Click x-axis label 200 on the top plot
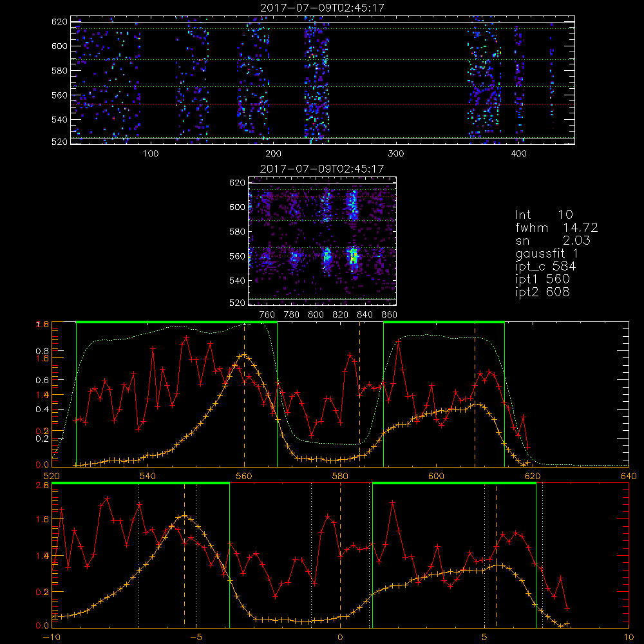This screenshot has width=644, height=644. pos(273,153)
